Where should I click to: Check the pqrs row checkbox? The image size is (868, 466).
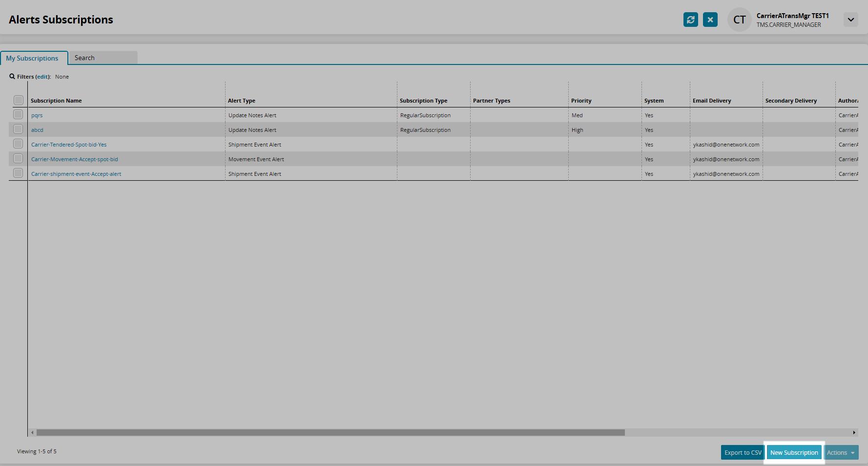pyautogui.click(x=18, y=114)
